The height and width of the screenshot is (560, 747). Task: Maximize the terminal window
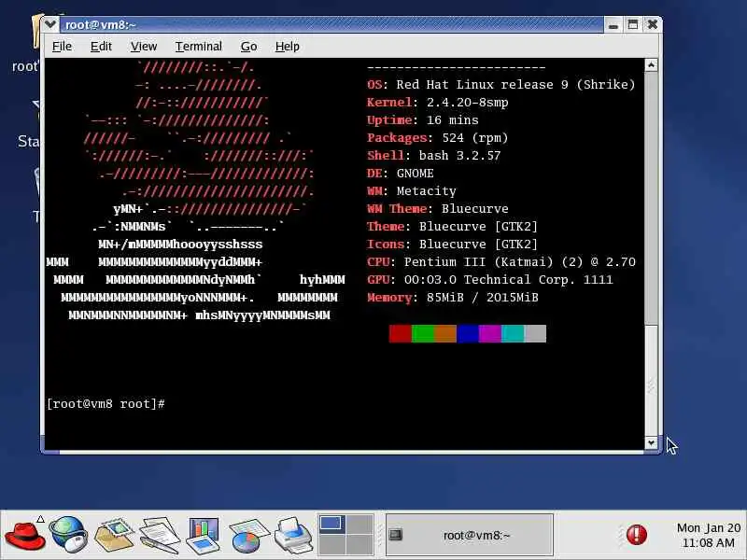(x=633, y=24)
